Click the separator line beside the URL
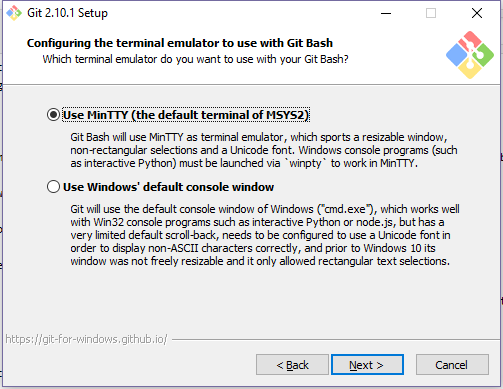Image resolution: width=503 pixels, height=389 pixels. click(336, 340)
